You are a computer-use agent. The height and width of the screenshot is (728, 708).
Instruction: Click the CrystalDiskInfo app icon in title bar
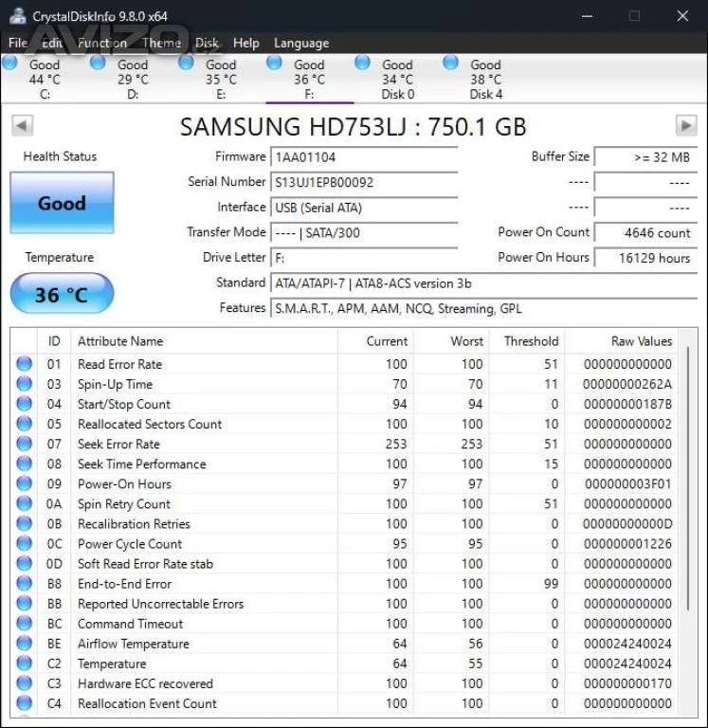point(15,16)
